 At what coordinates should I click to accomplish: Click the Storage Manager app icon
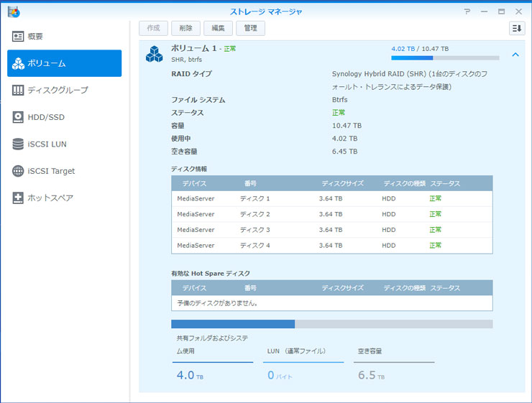tap(14, 12)
